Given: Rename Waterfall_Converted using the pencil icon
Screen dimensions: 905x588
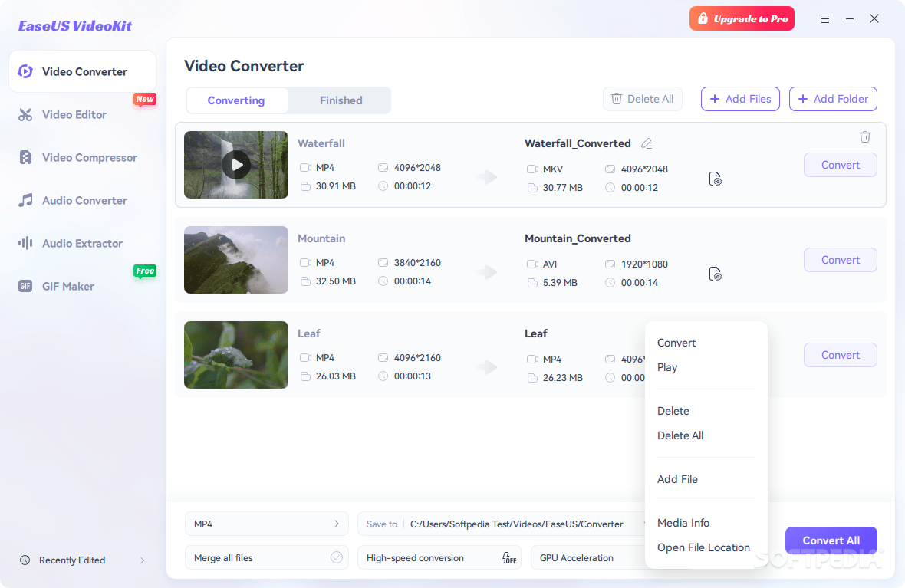Looking at the screenshot, I should [x=647, y=143].
